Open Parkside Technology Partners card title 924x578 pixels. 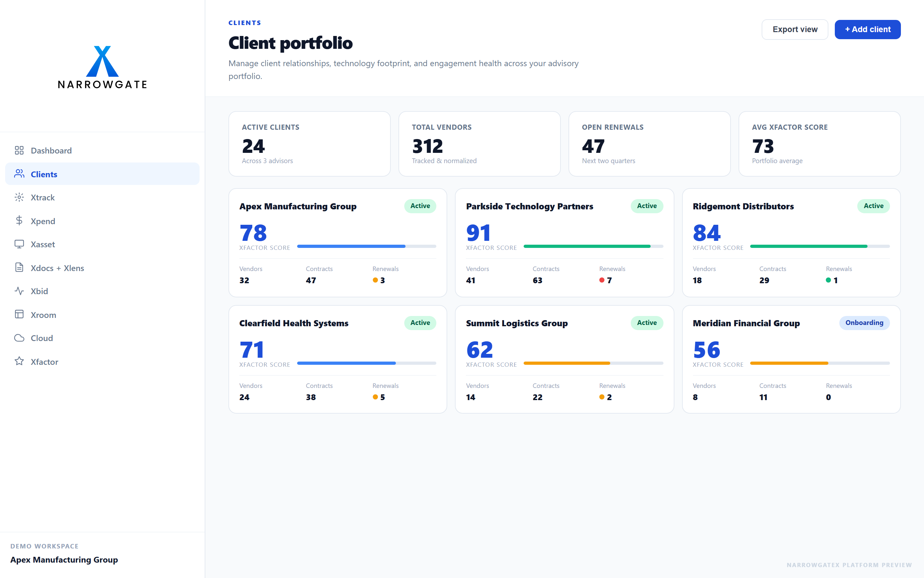pos(530,206)
